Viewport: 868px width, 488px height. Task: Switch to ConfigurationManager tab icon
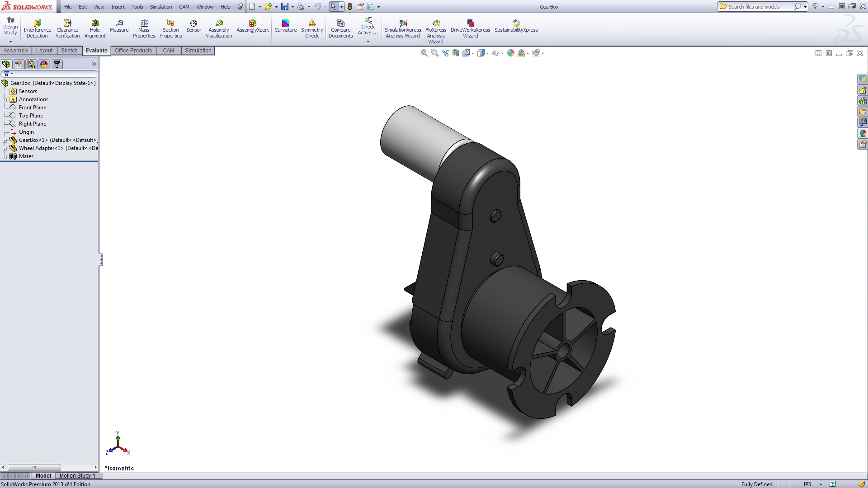click(x=31, y=64)
